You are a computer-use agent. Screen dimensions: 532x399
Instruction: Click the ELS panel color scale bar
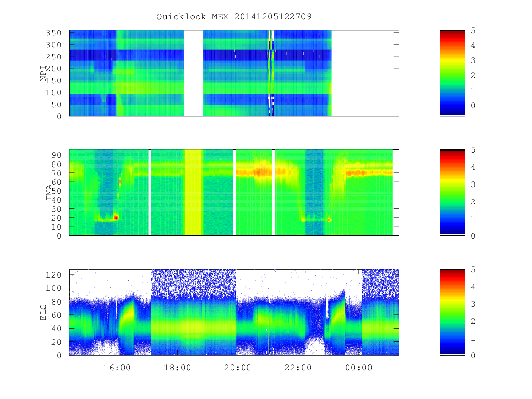(452, 312)
